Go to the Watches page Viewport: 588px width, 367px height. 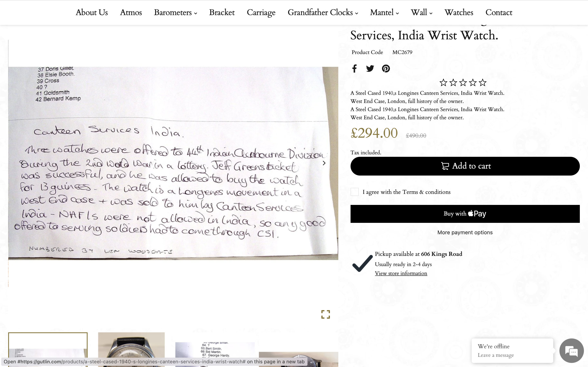459,12
